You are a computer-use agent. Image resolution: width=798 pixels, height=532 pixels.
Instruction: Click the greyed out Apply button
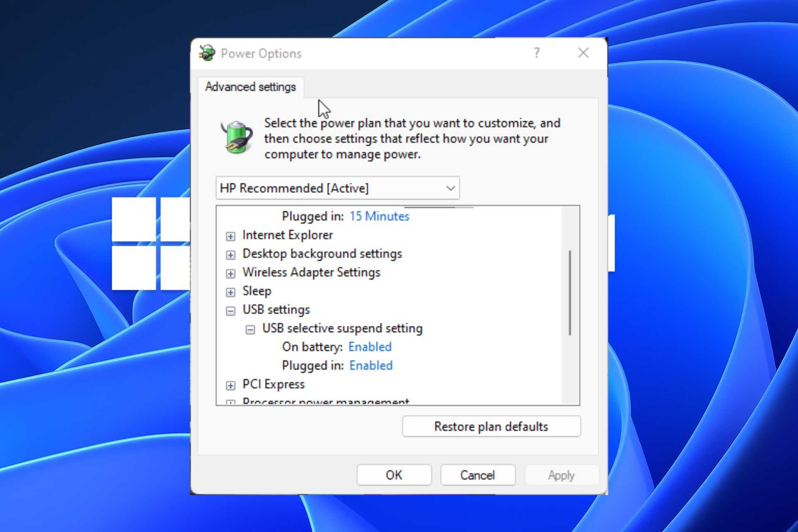(562, 475)
